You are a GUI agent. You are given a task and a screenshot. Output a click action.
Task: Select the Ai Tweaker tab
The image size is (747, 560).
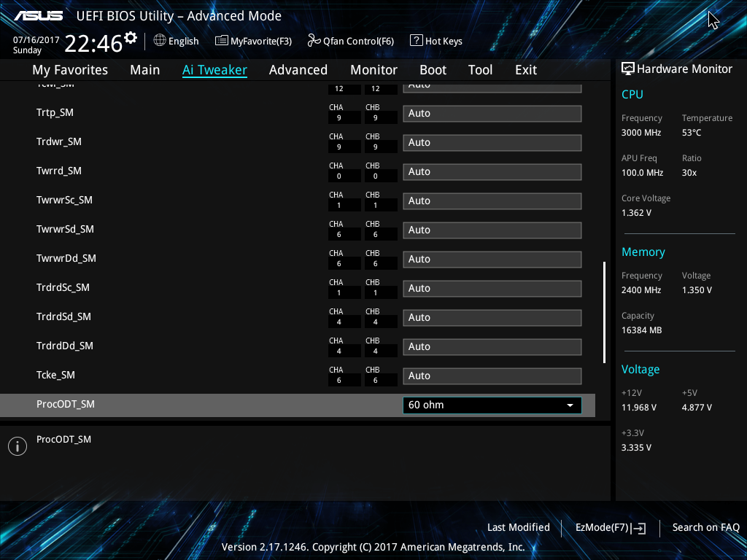(215, 70)
